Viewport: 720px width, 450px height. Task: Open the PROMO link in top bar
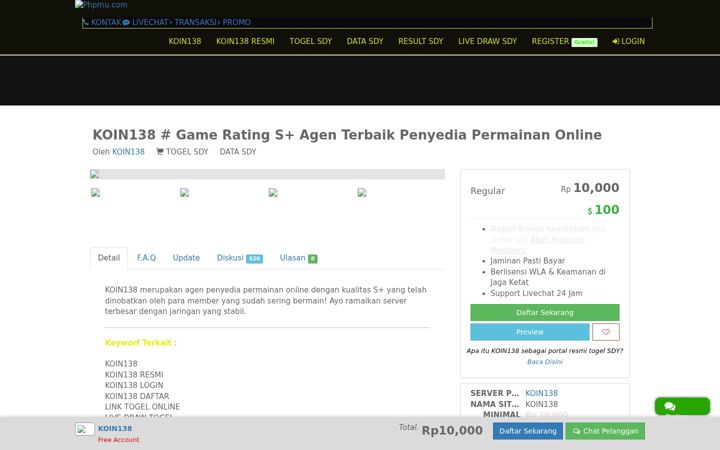click(x=236, y=22)
